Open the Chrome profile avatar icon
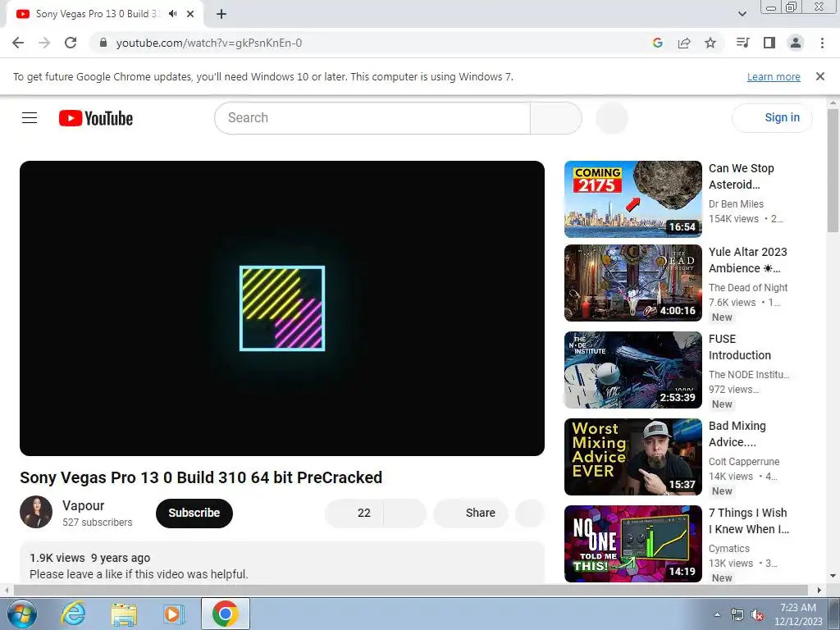840x630 pixels. pos(796,43)
